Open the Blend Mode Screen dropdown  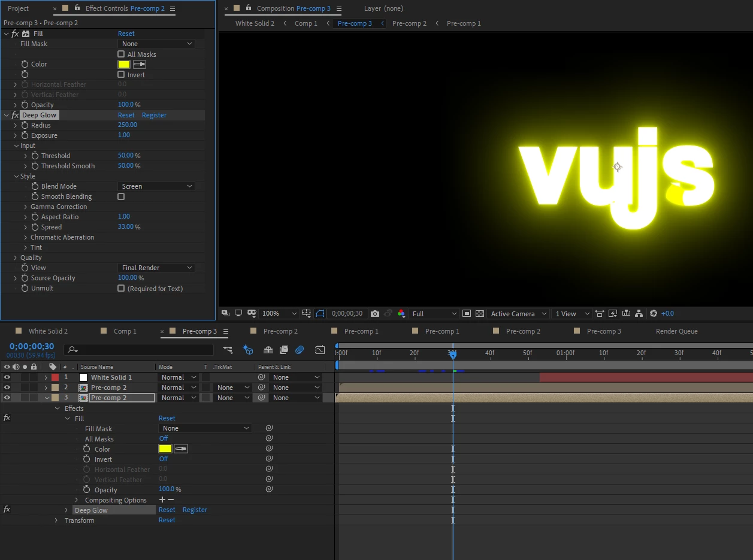click(156, 186)
